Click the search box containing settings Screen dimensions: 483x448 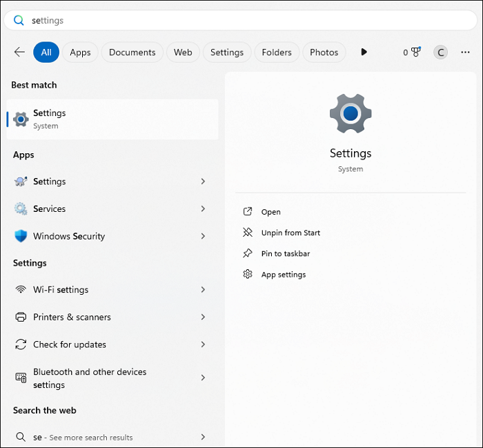pos(241,21)
